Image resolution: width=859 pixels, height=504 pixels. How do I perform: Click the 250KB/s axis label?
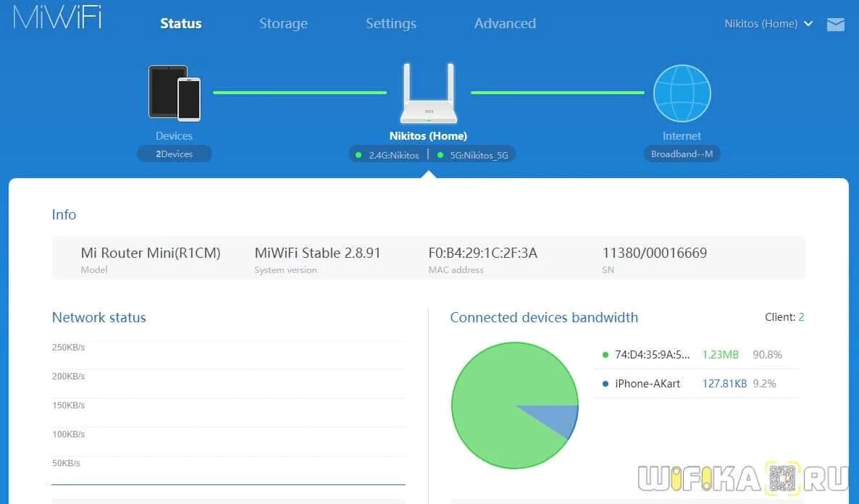(69, 348)
